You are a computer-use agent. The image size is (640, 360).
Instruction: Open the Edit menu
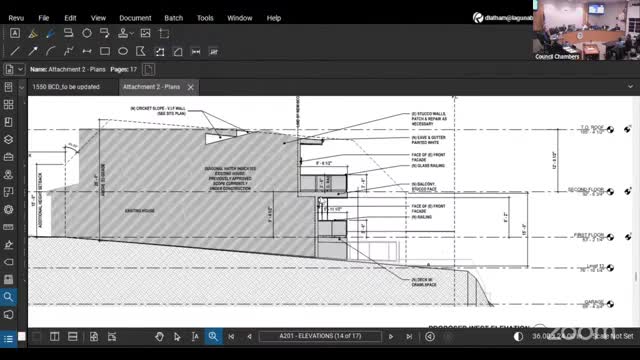coord(70,18)
